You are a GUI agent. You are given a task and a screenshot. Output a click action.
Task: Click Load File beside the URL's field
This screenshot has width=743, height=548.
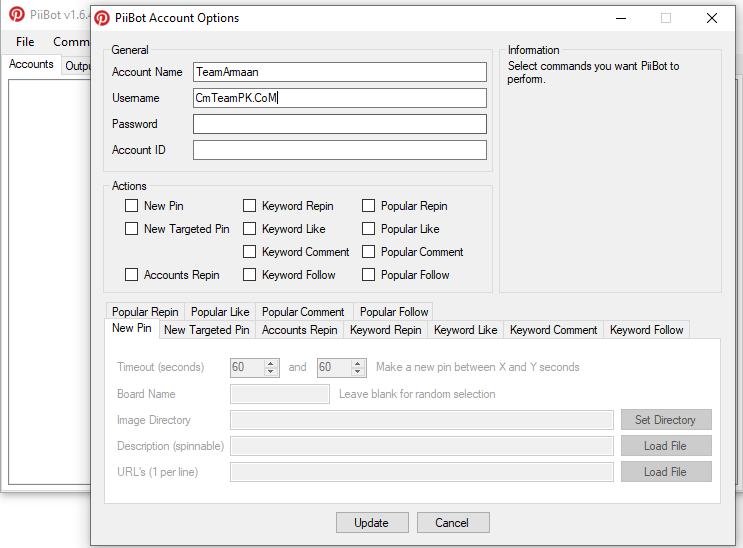coord(666,472)
